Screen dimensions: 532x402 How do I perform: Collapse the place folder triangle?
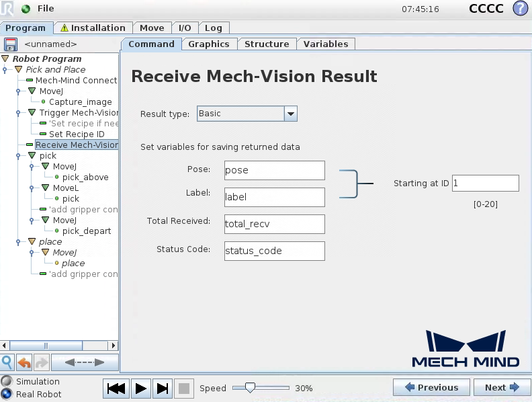point(32,241)
